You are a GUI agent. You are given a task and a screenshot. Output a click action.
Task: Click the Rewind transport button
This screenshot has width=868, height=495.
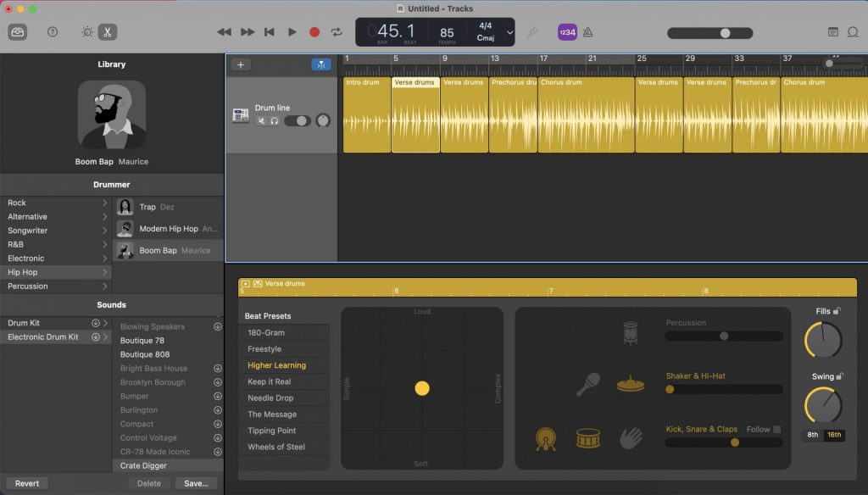coord(224,32)
